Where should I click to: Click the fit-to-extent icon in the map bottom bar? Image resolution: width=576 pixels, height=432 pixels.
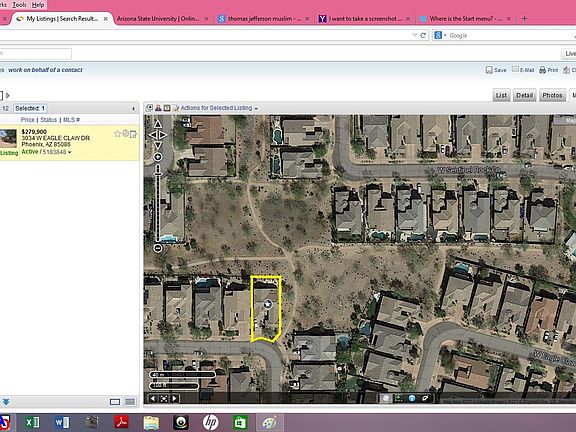click(x=164, y=398)
